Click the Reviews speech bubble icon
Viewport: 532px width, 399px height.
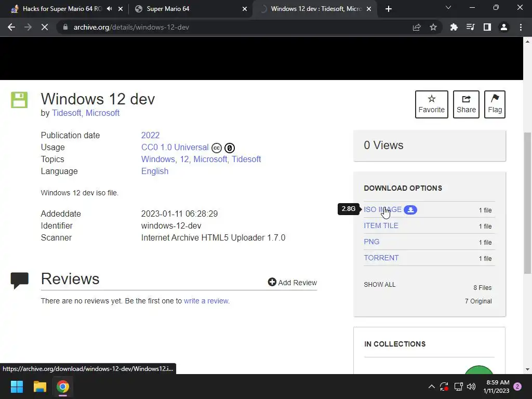point(20,280)
